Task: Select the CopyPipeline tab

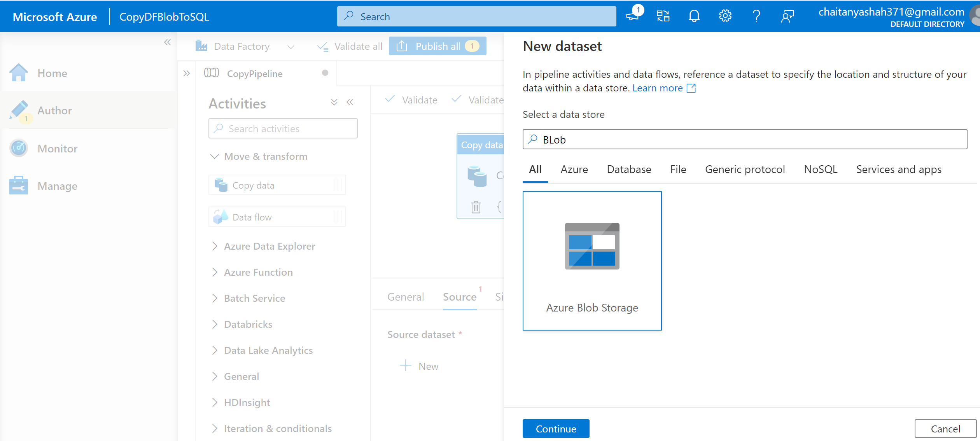Action: click(x=266, y=73)
